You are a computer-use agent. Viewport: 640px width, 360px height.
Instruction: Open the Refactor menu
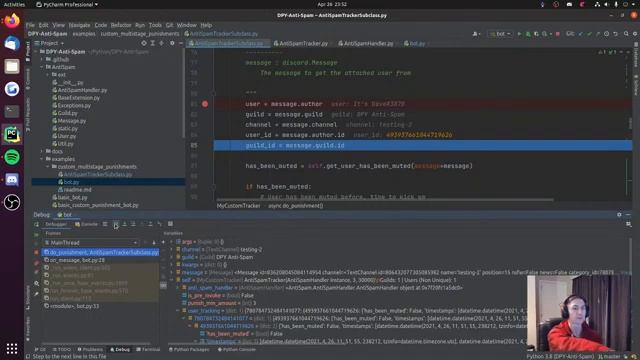click(x=121, y=25)
